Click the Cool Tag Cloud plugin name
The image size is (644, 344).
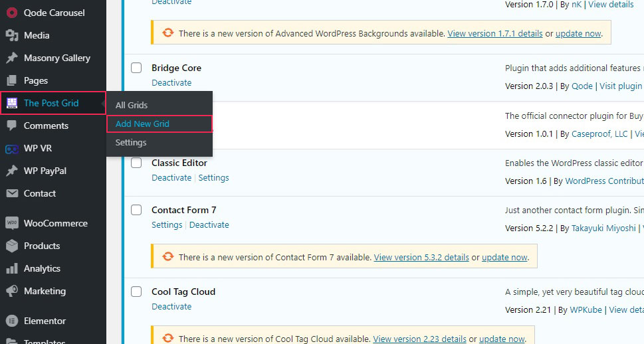point(183,292)
